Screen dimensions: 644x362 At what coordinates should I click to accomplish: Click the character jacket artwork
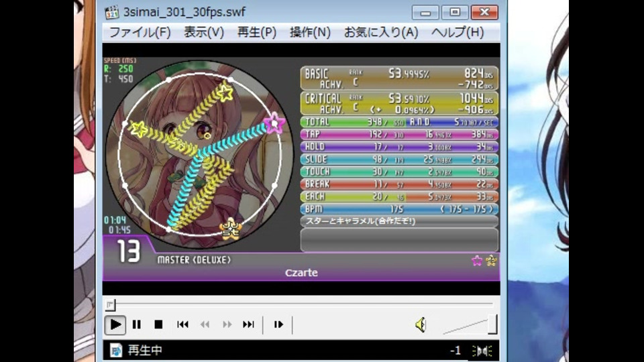click(x=200, y=155)
